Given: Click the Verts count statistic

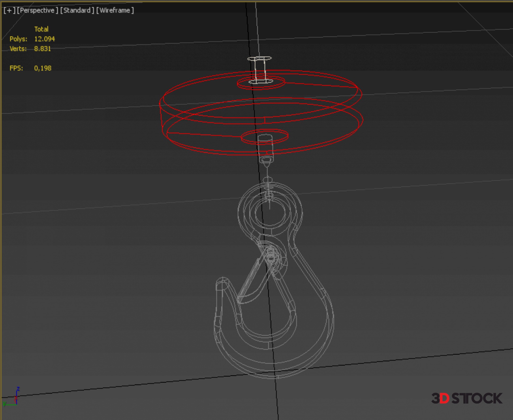Looking at the screenshot, I should pyautogui.click(x=42, y=49).
